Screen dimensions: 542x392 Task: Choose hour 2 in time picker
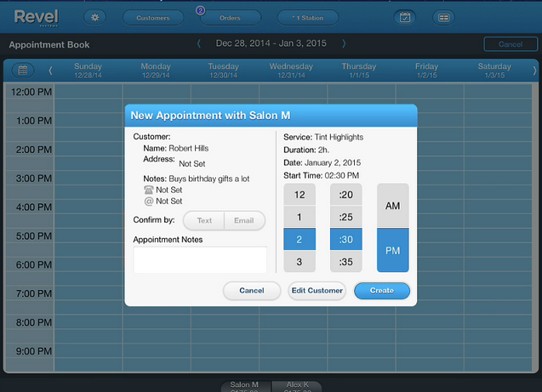(300, 239)
